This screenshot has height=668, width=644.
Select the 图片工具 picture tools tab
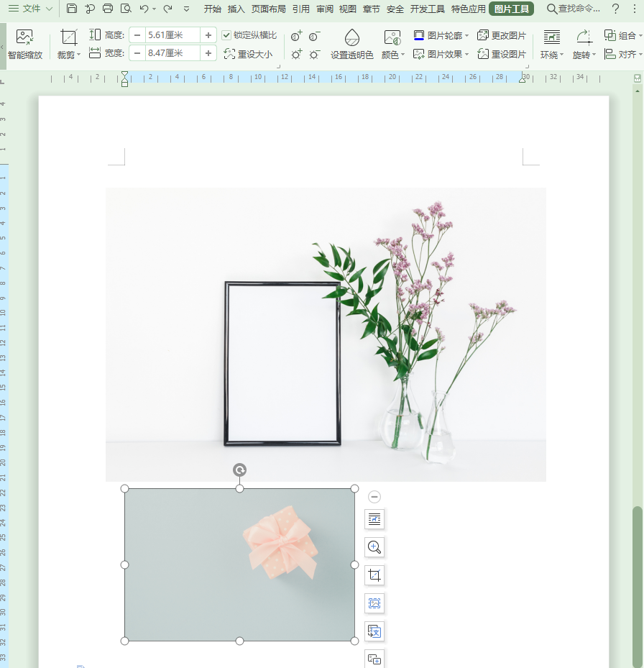point(511,9)
